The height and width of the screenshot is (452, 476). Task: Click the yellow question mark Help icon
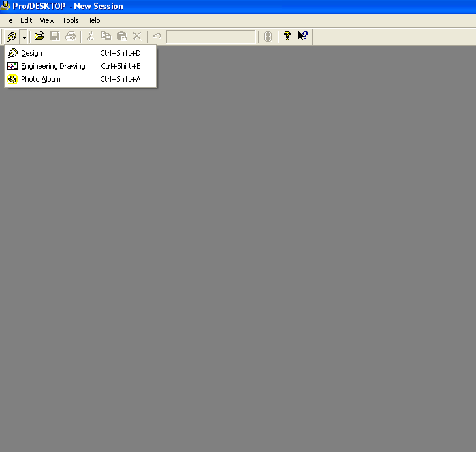pos(287,36)
